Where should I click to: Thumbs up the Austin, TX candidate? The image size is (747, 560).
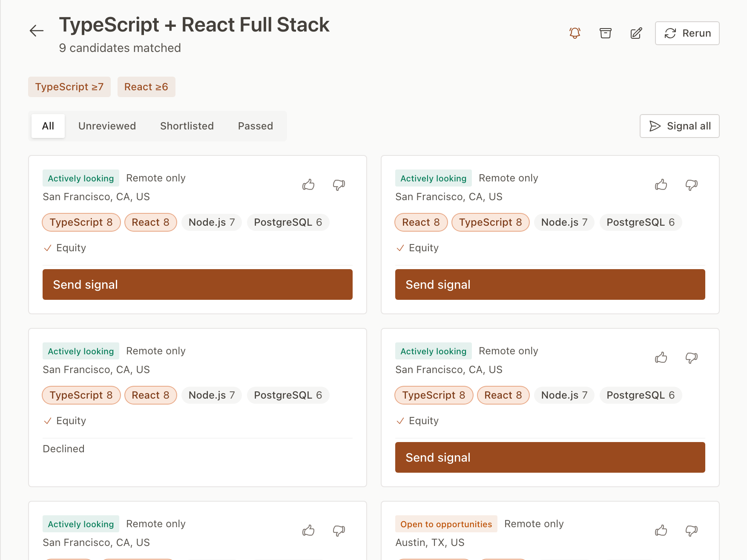(x=661, y=531)
